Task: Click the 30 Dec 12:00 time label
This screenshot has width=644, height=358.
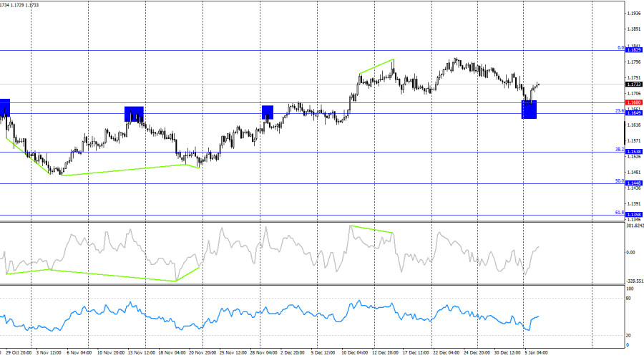Action: [507, 353]
